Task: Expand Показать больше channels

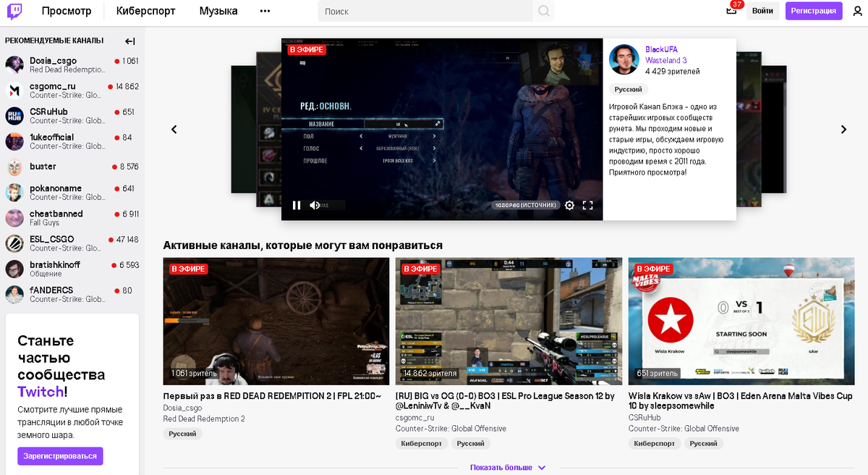Action: (508, 468)
